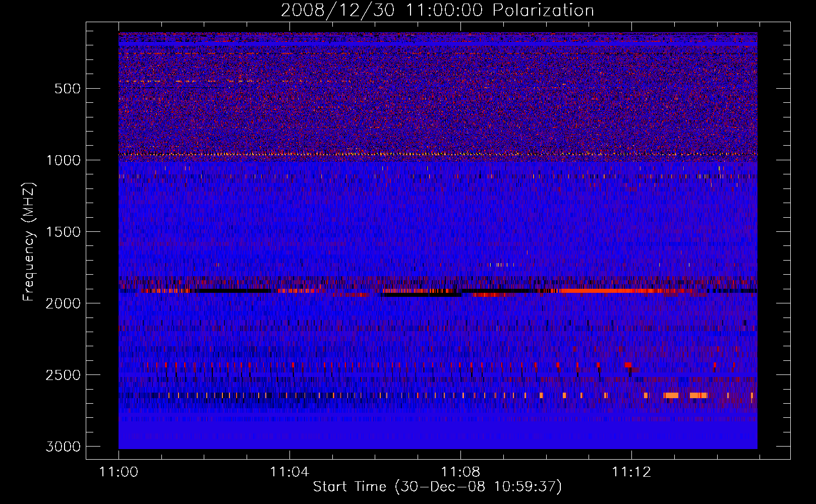816x504 pixels.
Task: Click the "Start Time (30-Dec-08 10:59:37)" label
Action: (437, 487)
